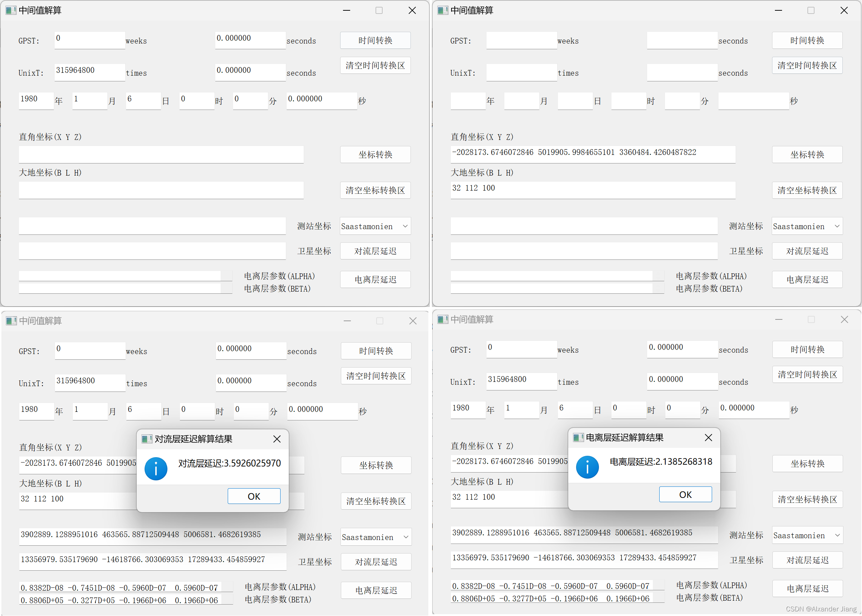
Task: Click 时间转换 in window behind 对流层延迟解算结果 dialog
Action: 376,351
